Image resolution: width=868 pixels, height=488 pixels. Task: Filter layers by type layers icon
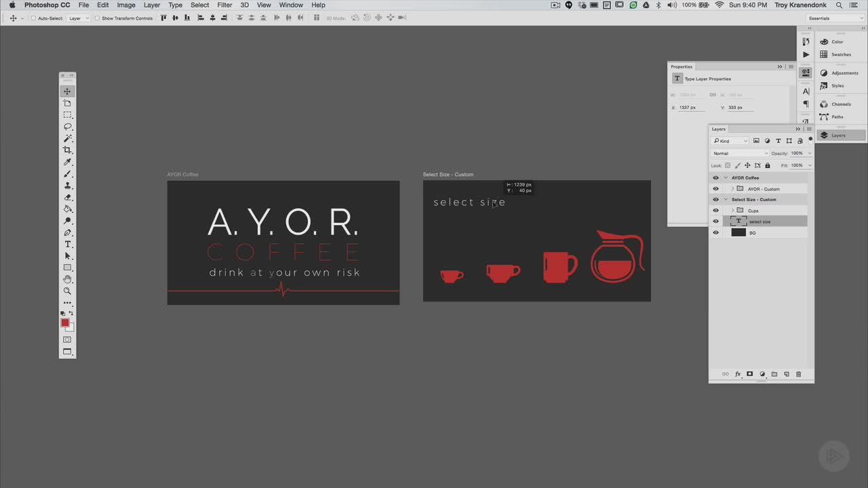pyautogui.click(x=778, y=141)
